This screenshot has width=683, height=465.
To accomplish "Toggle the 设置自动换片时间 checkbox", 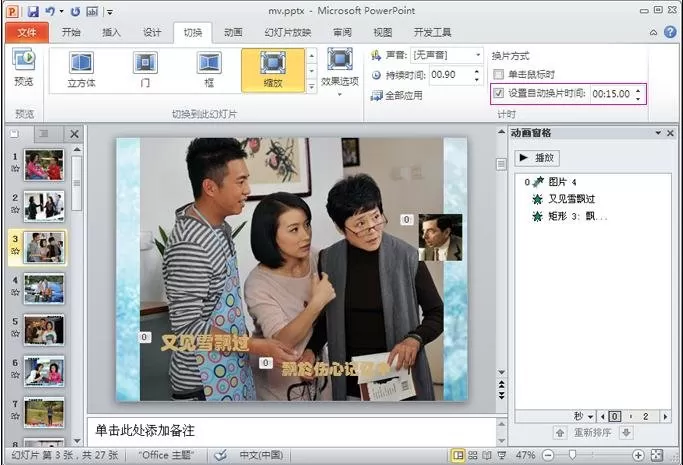I will click(498, 93).
